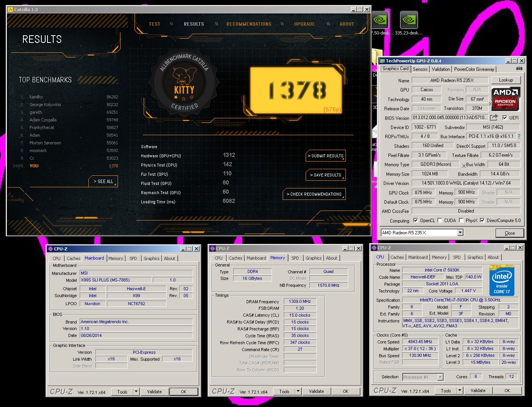This screenshot has height=407, width=532.
Task: Click the American Megatrends Inc. BIOS brand
Action: point(136,322)
